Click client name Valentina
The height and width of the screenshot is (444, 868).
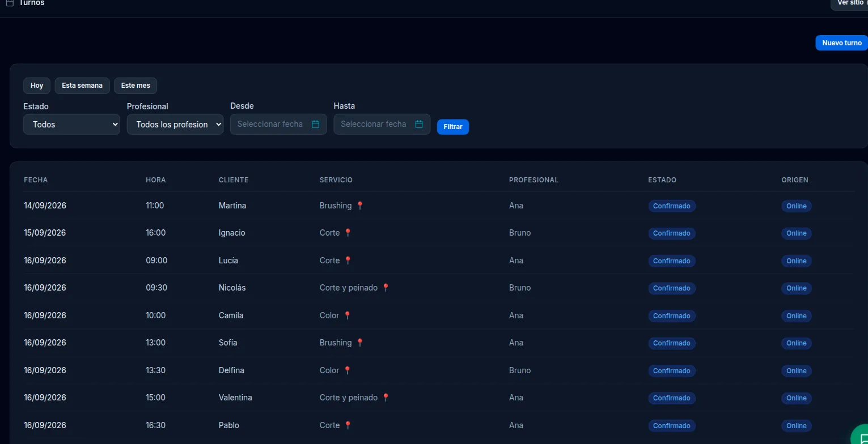click(235, 398)
